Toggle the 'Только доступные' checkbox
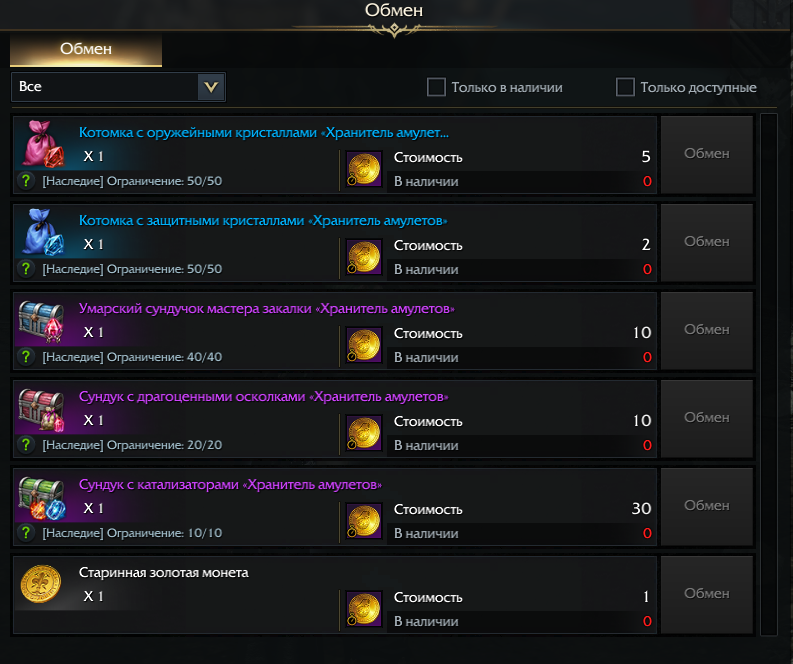The height and width of the screenshot is (664, 793). point(625,87)
